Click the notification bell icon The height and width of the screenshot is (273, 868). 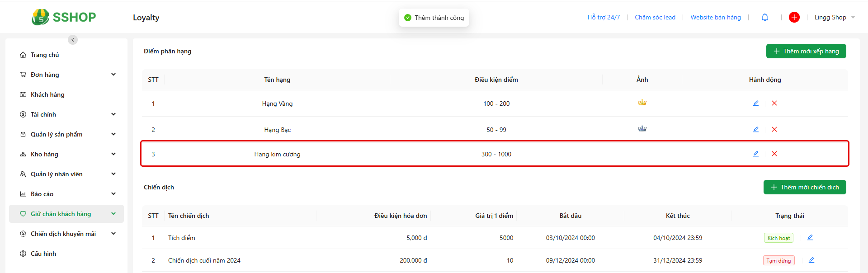coord(765,18)
